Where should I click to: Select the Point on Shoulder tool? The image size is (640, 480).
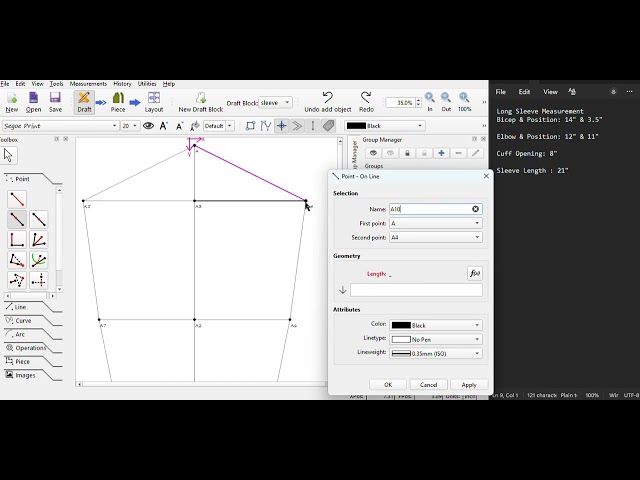click(x=17, y=260)
